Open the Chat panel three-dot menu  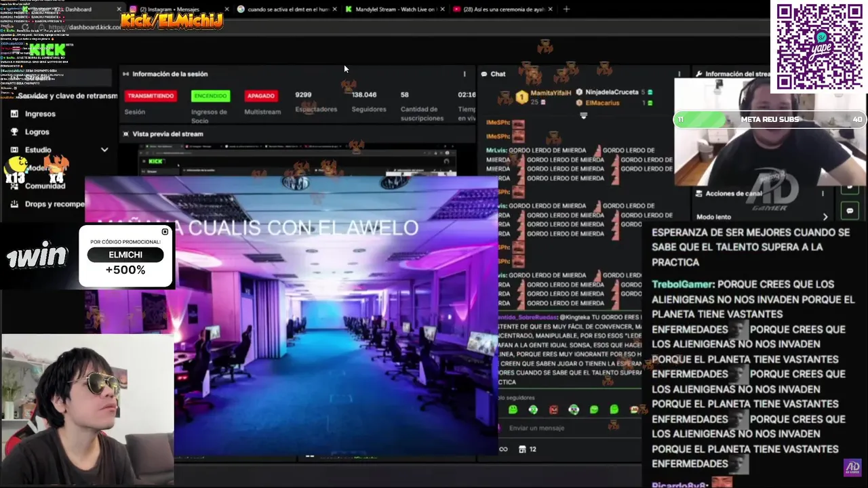[x=679, y=74]
